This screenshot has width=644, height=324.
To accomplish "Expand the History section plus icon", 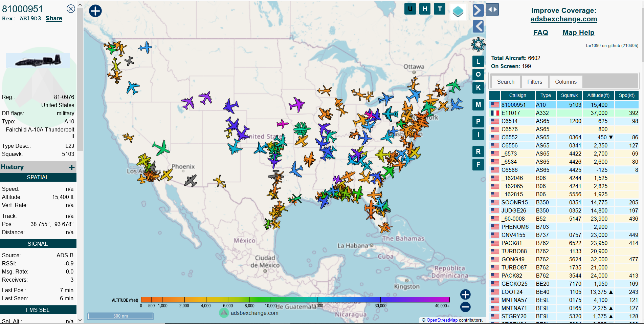I will click(x=71, y=167).
